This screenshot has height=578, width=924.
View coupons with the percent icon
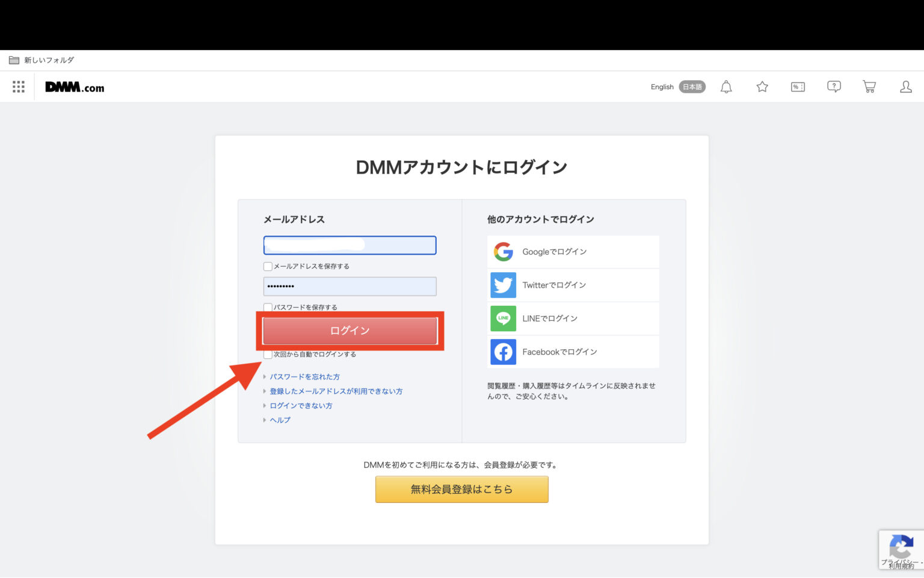click(798, 86)
